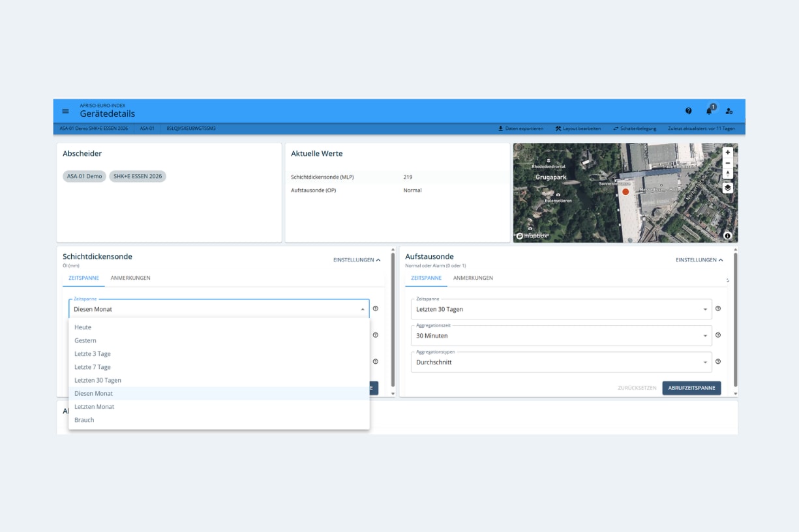Click the mapbox logo
Screen dimensions: 799x532
point(533,235)
